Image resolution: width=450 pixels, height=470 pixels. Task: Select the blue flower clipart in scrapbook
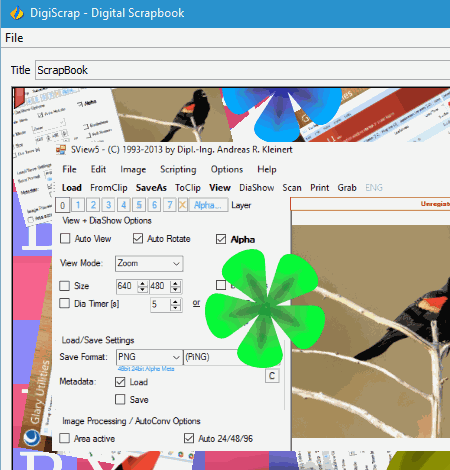283,114
